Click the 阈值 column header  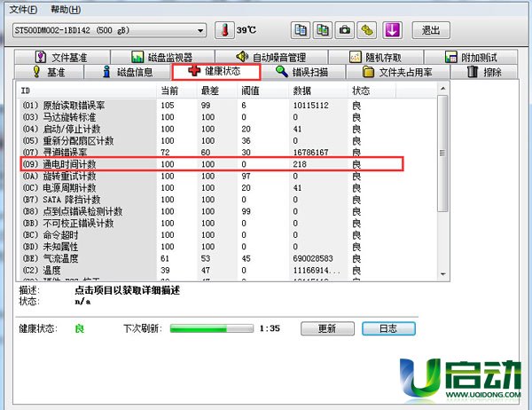tap(263, 91)
